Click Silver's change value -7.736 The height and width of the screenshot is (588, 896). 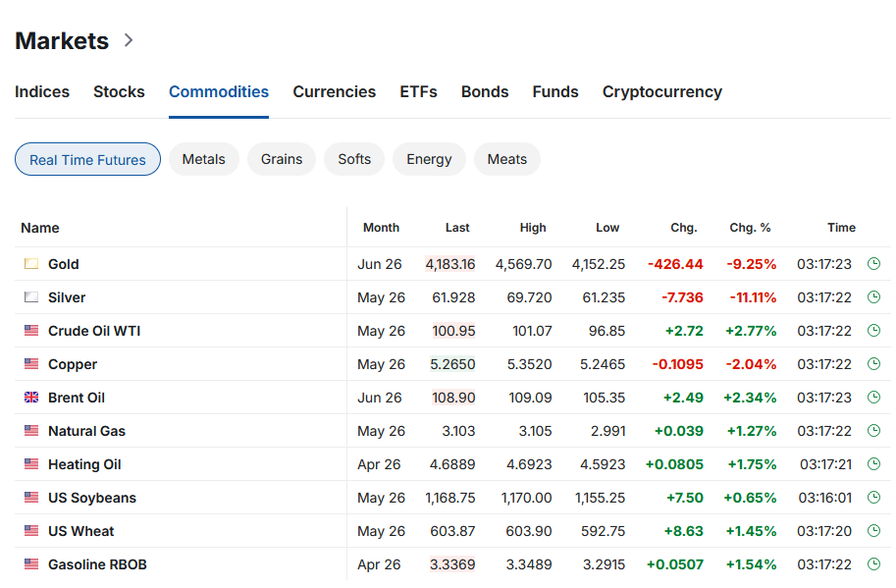tap(682, 297)
